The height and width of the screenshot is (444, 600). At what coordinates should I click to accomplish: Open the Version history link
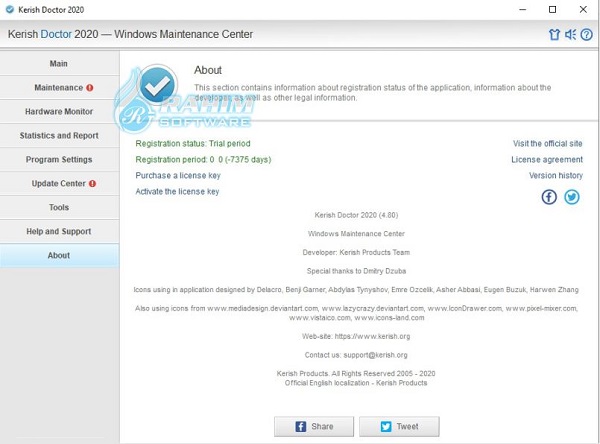tap(556, 175)
